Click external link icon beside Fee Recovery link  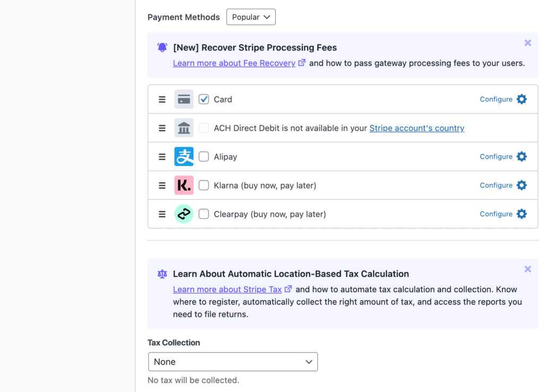pos(302,63)
